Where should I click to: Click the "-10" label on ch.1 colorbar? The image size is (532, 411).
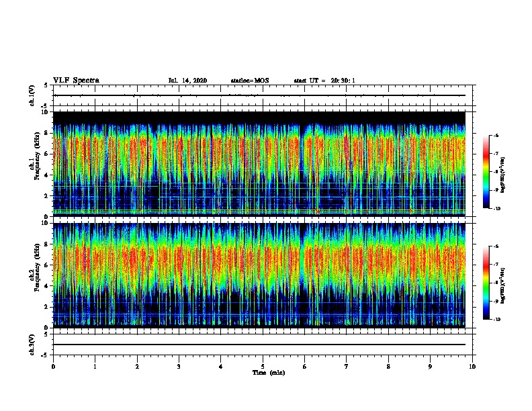(x=497, y=209)
